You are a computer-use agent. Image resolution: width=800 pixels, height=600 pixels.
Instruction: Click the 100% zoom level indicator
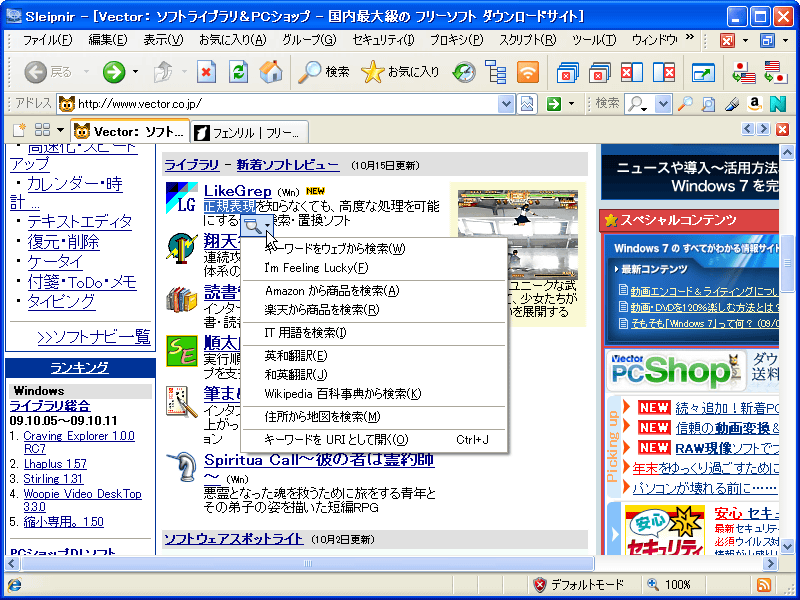click(x=669, y=585)
